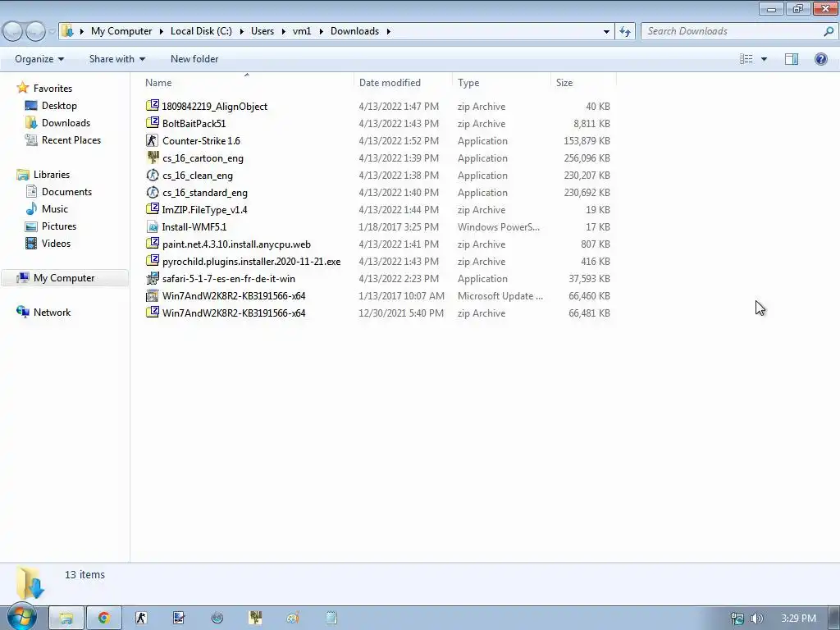The image size is (840, 630).
Task: Click the Microsoft Update Win7AndW2K8R2 file icon
Action: pos(153,295)
